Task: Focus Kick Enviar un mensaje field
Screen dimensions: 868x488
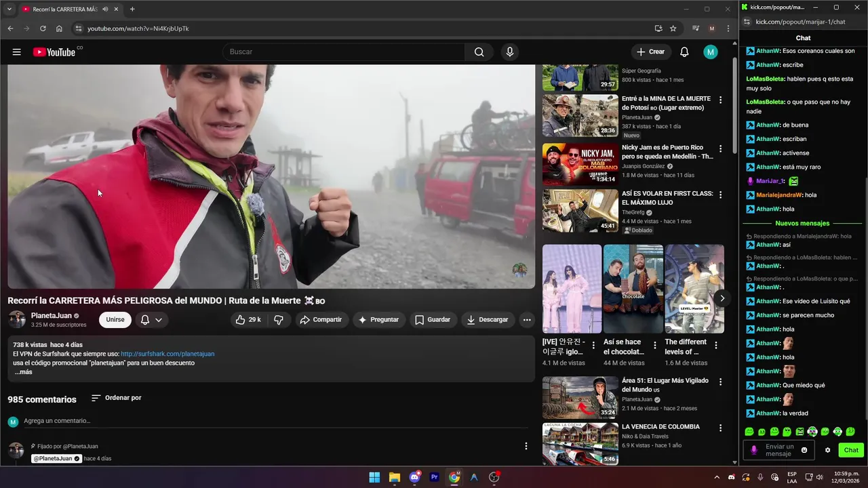Action: [x=779, y=450]
